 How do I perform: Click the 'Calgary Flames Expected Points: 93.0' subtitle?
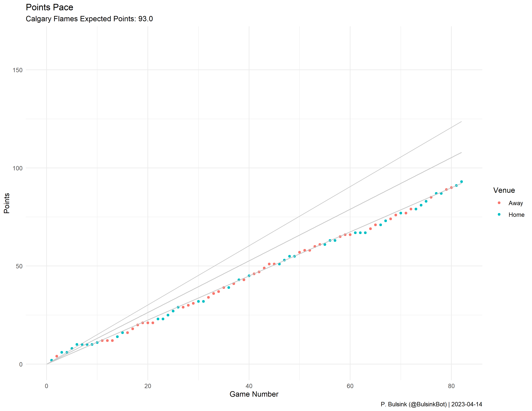point(89,19)
